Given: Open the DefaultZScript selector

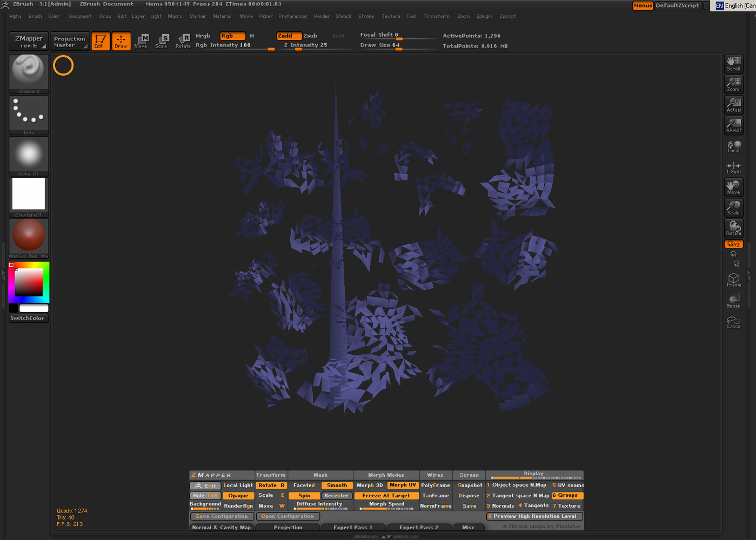Looking at the screenshot, I should (x=678, y=5).
